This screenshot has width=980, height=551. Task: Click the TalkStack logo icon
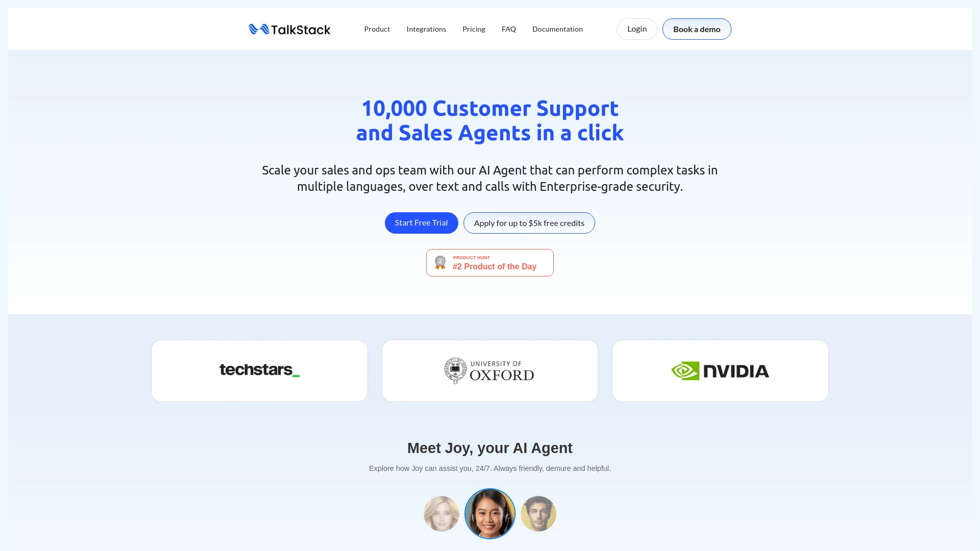258,29
